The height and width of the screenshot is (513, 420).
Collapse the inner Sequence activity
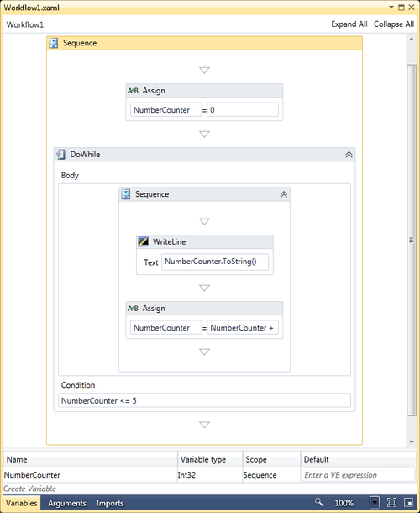point(284,194)
